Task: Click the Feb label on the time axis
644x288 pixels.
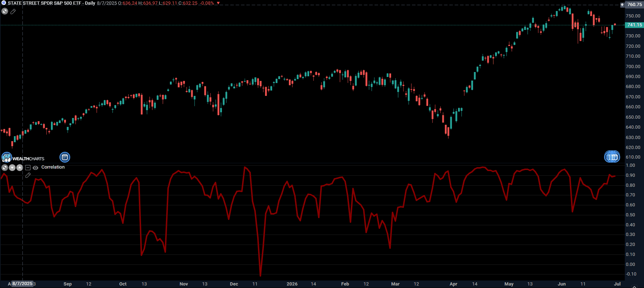Action: click(x=345, y=284)
